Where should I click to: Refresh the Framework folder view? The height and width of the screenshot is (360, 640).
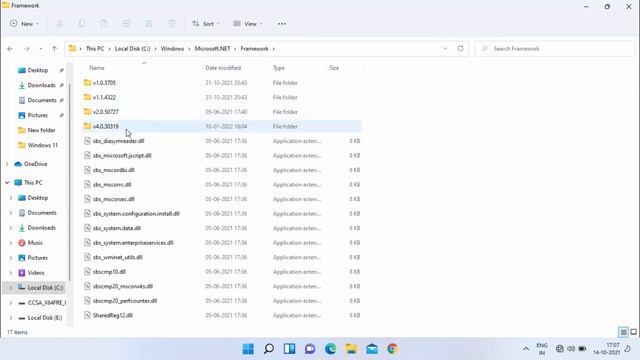click(x=460, y=49)
